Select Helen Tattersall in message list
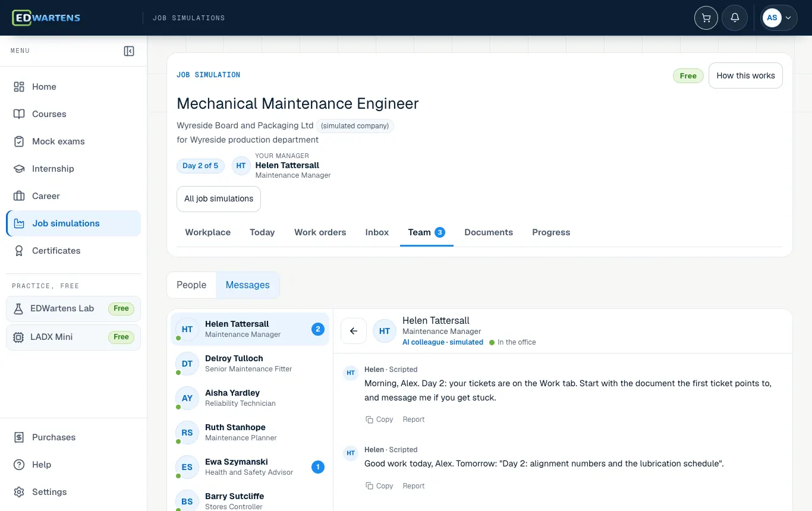The height and width of the screenshot is (511, 812). tap(250, 329)
